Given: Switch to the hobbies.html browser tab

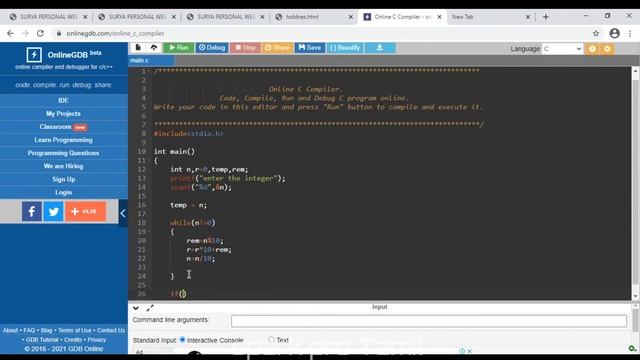Looking at the screenshot, I should [x=313, y=17].
